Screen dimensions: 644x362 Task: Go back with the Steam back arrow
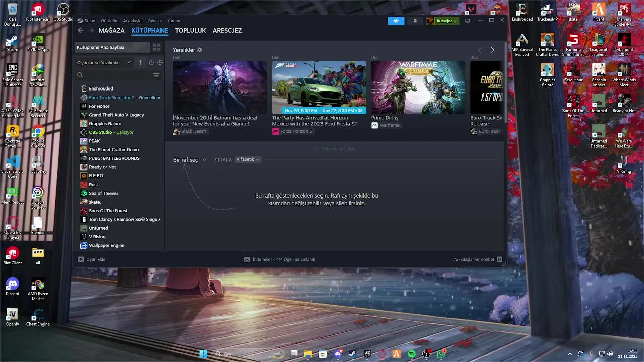pos(80,30)
